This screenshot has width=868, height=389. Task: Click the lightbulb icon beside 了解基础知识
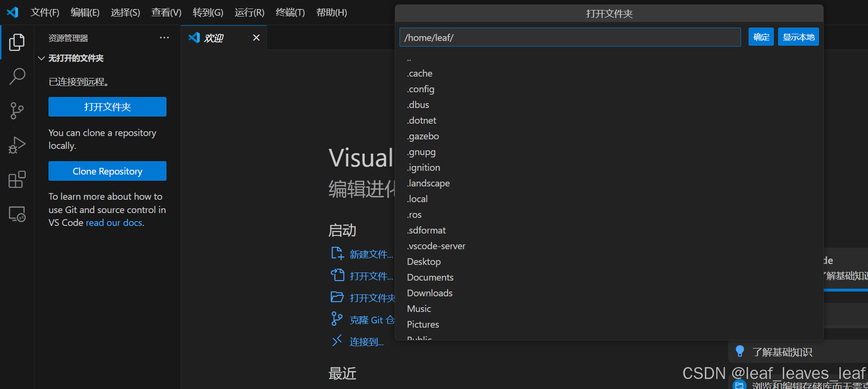[740, 351]
